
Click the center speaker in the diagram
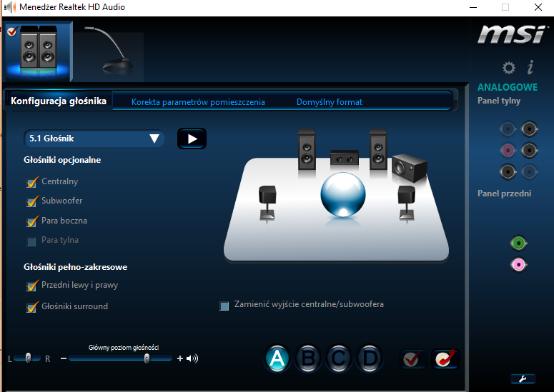344,157
